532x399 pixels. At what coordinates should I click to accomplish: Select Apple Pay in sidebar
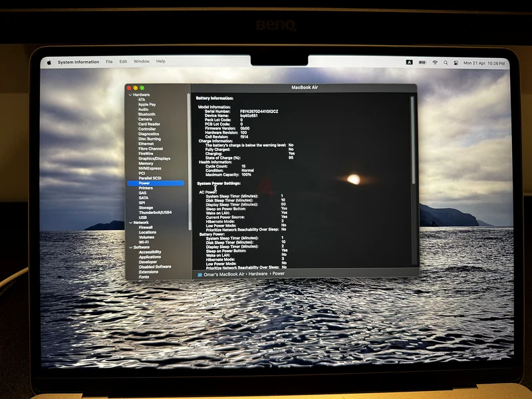[147, 104]
